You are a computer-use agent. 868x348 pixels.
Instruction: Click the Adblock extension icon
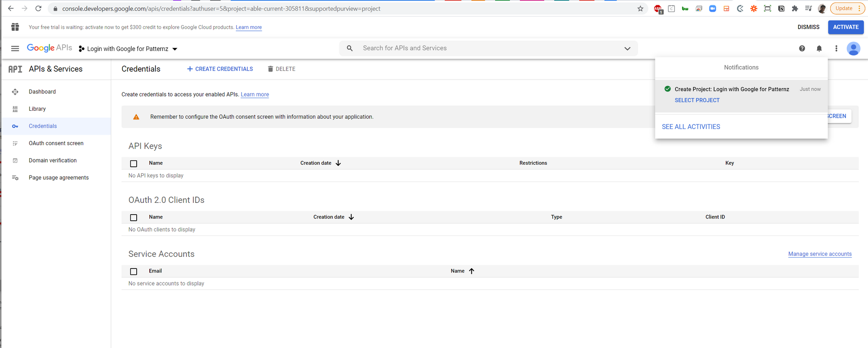658,9
